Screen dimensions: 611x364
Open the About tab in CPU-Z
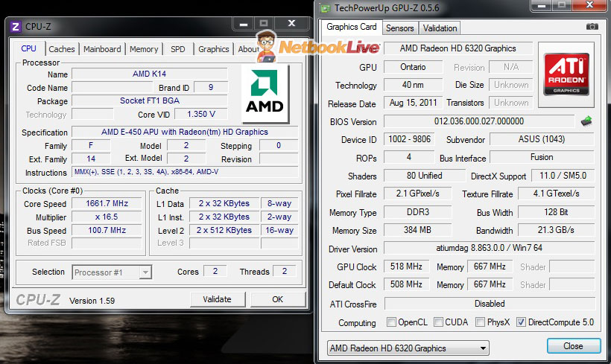[247, 49]
